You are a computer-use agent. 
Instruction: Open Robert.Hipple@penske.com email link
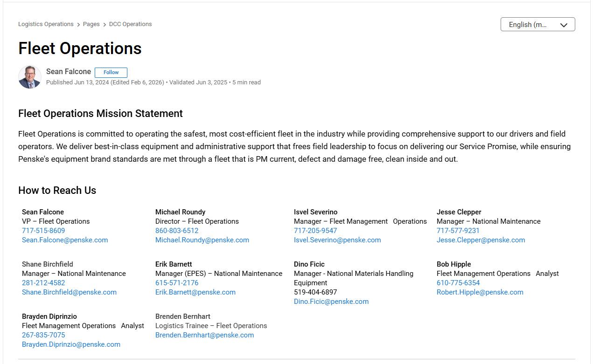[x=480, y=292]
